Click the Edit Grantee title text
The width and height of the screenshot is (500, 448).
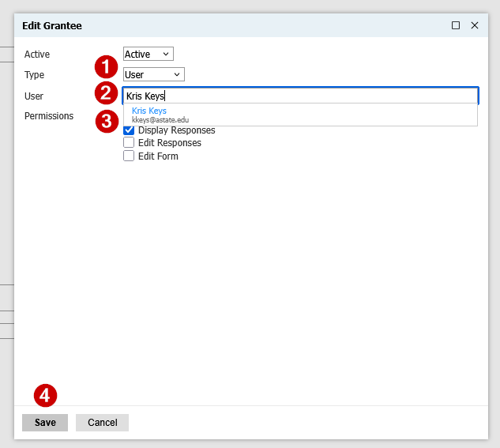tap(52, 25)
